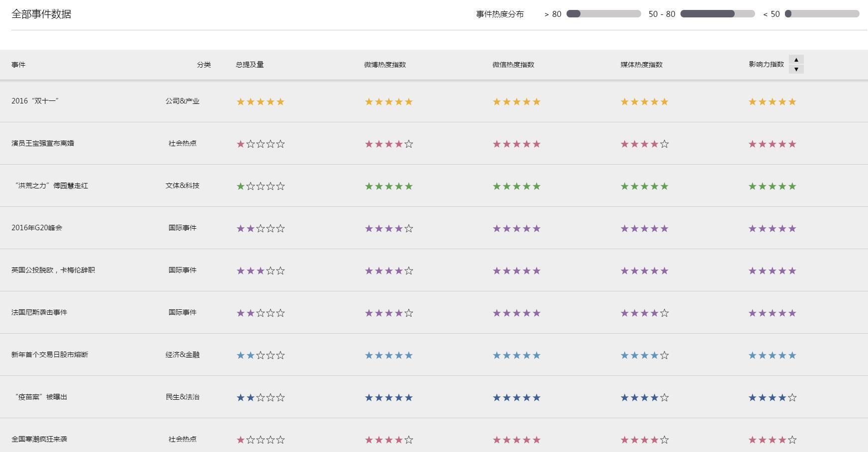This screenshot has height=452, width=868.
Task: Open the 演员王宝强宣布离婚 event
Action: coord(43,143)
